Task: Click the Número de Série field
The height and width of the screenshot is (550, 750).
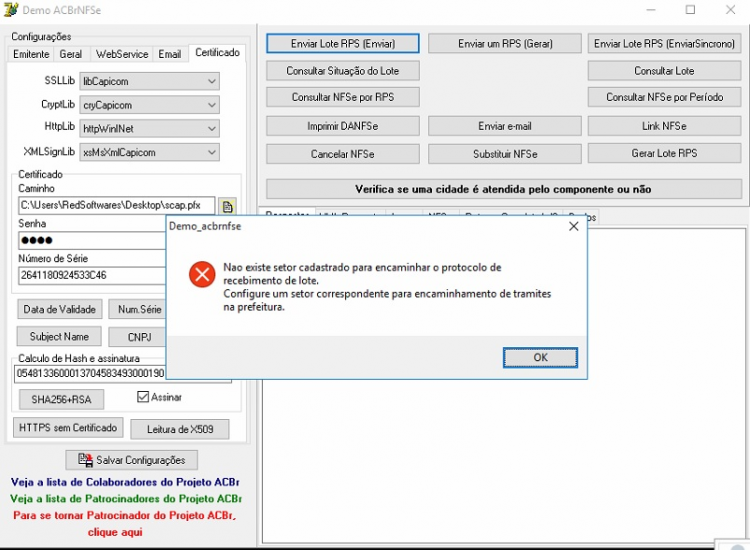Action: (x=92, y=275)
